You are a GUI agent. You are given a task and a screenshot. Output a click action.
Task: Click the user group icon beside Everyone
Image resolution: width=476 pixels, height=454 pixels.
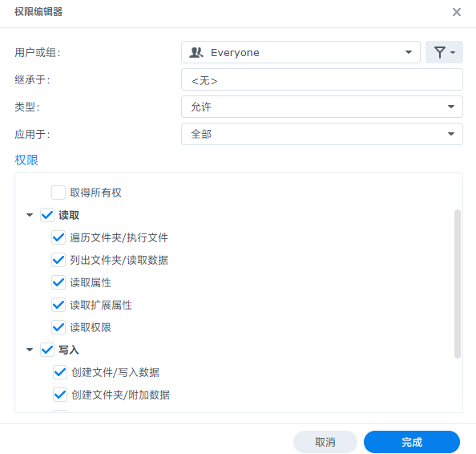point(196,53)
